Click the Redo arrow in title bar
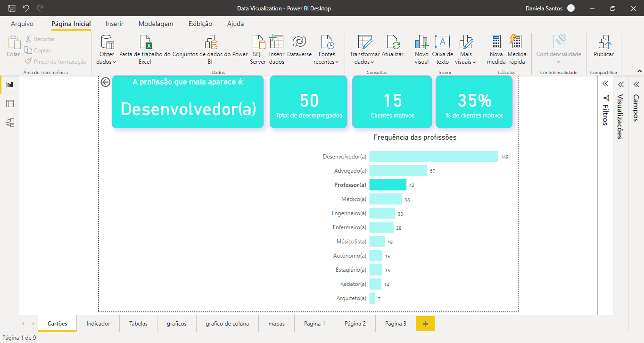 (x=40, y=8)
